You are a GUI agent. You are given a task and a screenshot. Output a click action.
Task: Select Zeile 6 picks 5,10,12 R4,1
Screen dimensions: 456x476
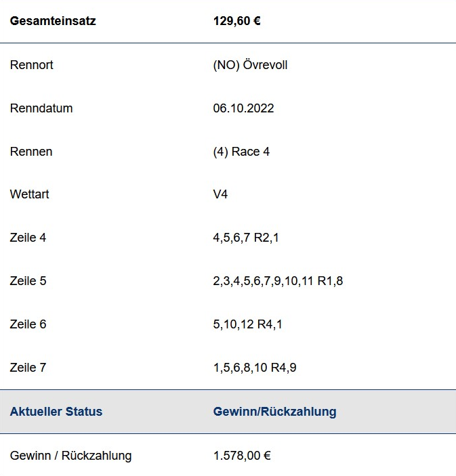tap(248, 324)
